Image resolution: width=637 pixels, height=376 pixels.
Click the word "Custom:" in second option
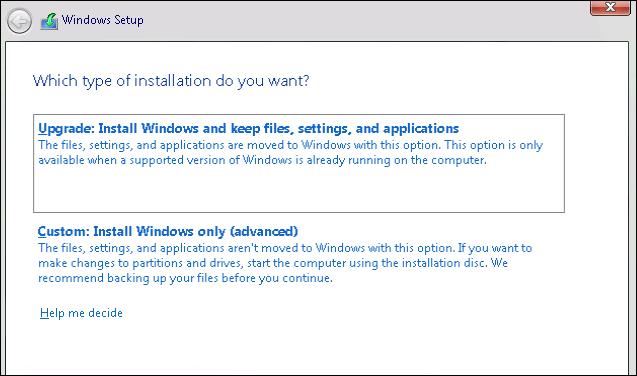63,231
